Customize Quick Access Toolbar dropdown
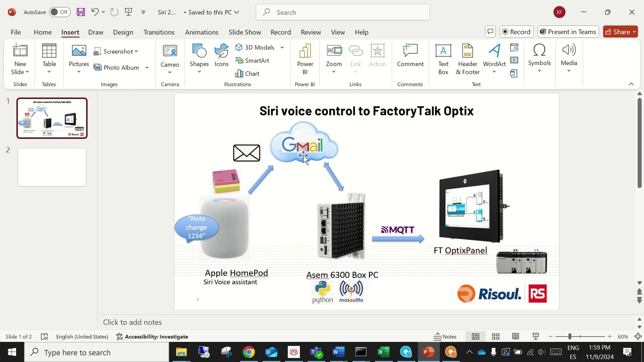Image resolution: width=644 pixels, height=362 pixels. [143, 12]
